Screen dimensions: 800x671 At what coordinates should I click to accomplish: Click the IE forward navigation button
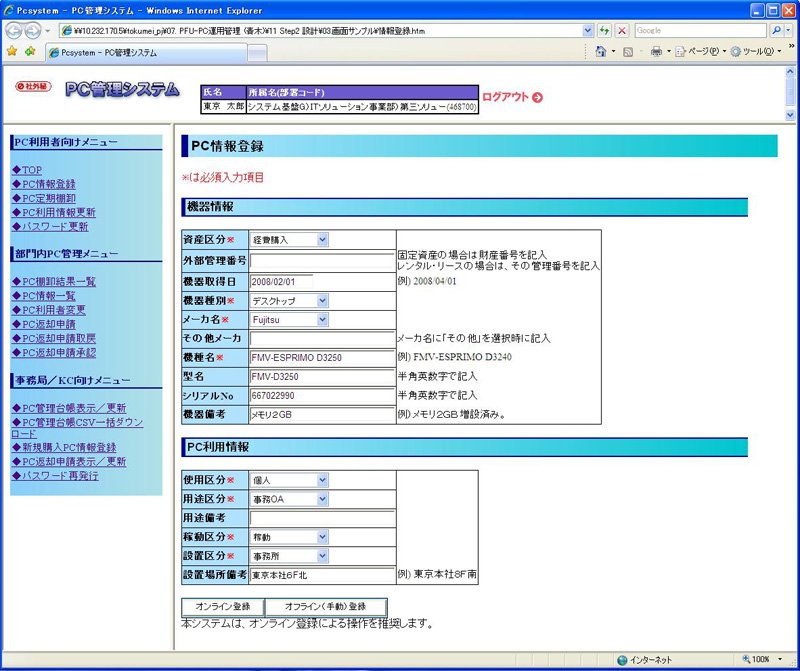point(33,31)
